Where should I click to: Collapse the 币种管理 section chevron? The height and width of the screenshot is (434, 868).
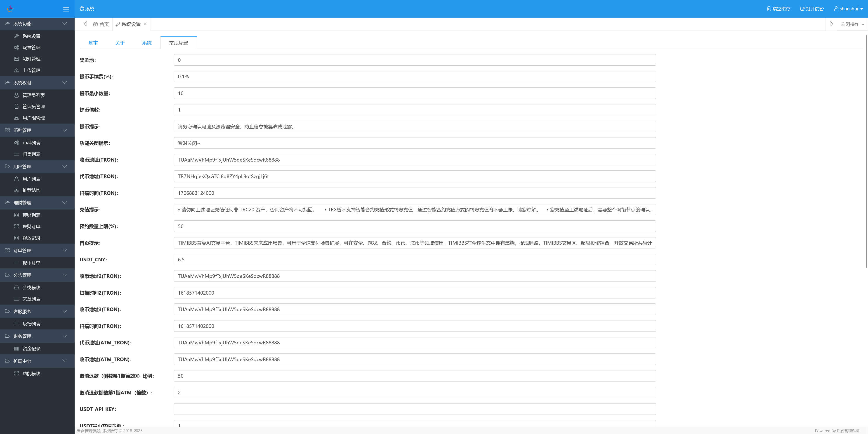(64, 130)
